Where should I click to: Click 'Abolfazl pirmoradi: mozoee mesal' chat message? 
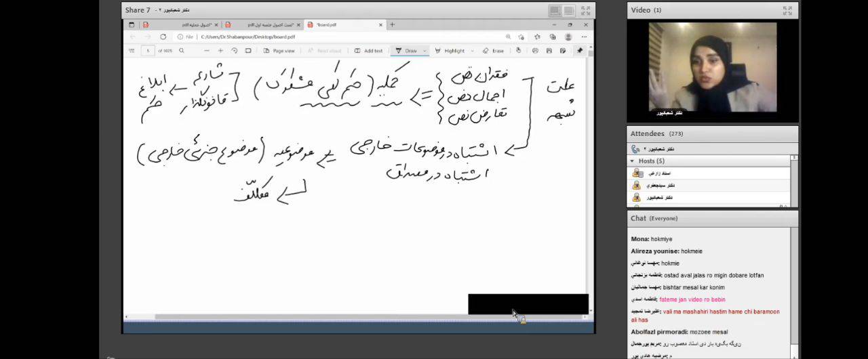pos(679,332)
